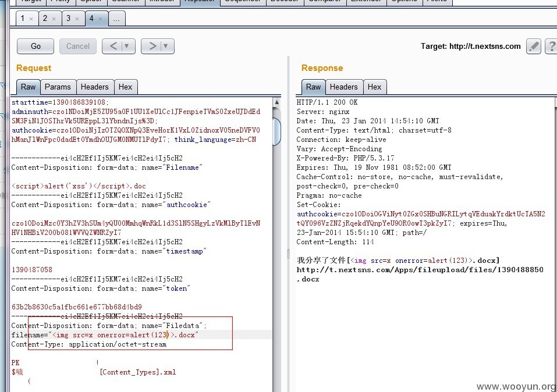Click the name="authcookie" Content-Disposition line
Screen dimensions: 557x392
111,205
